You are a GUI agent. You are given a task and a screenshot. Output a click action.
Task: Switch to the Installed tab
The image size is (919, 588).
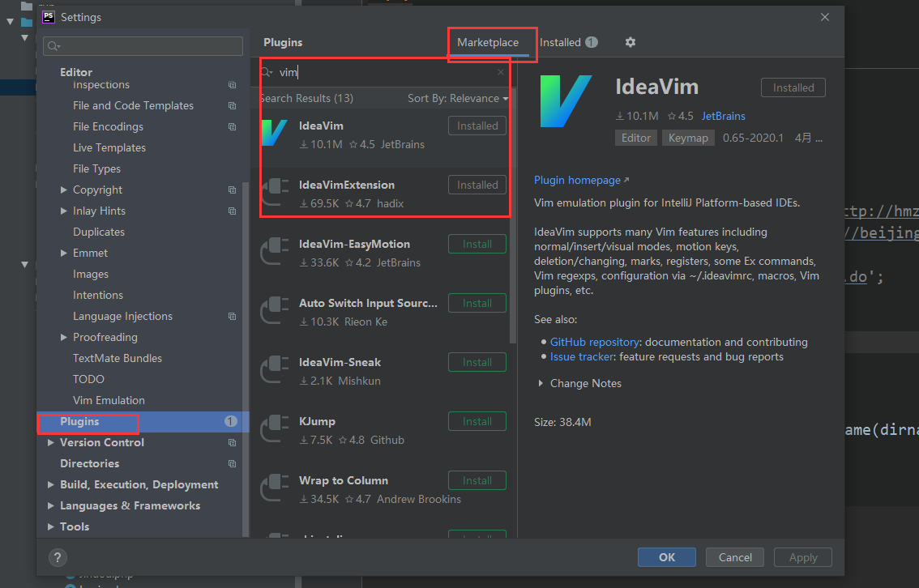[568, 42]
